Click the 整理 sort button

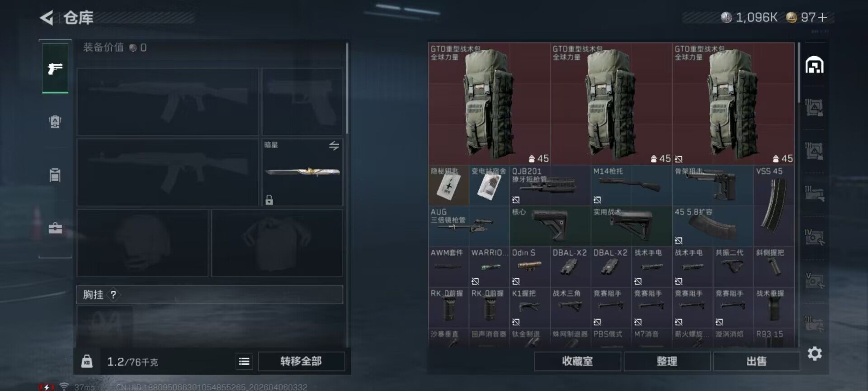667,361
